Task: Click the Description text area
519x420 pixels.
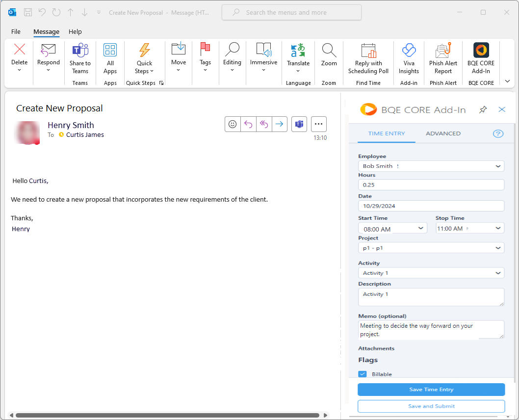Action: [431, 297]
